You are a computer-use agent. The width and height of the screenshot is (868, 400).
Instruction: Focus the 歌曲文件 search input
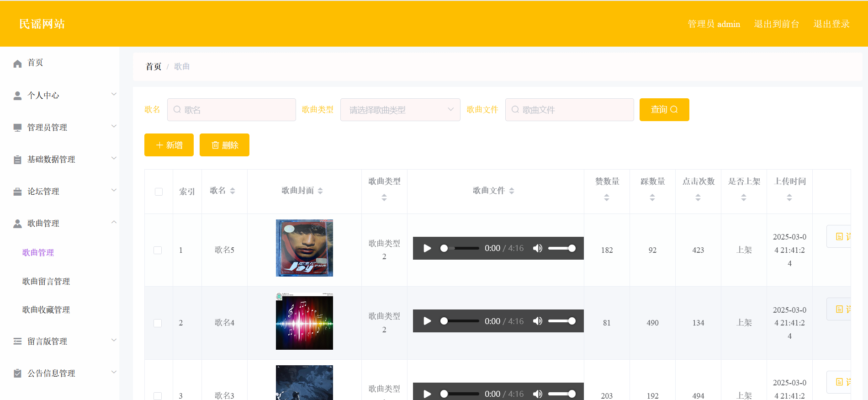570,110
